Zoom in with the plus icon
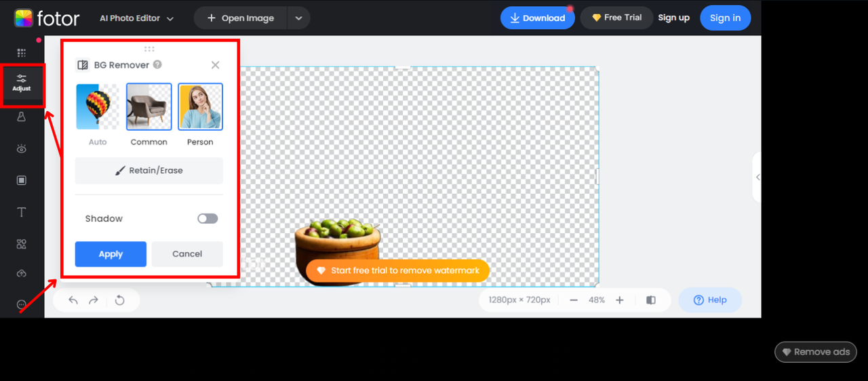 (x=619, y=300)
